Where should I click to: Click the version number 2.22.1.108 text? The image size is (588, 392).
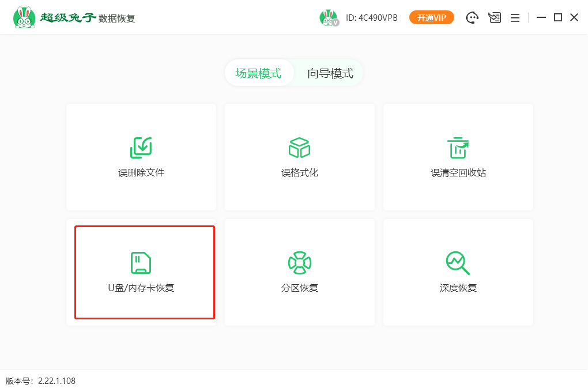coord(56,381)
